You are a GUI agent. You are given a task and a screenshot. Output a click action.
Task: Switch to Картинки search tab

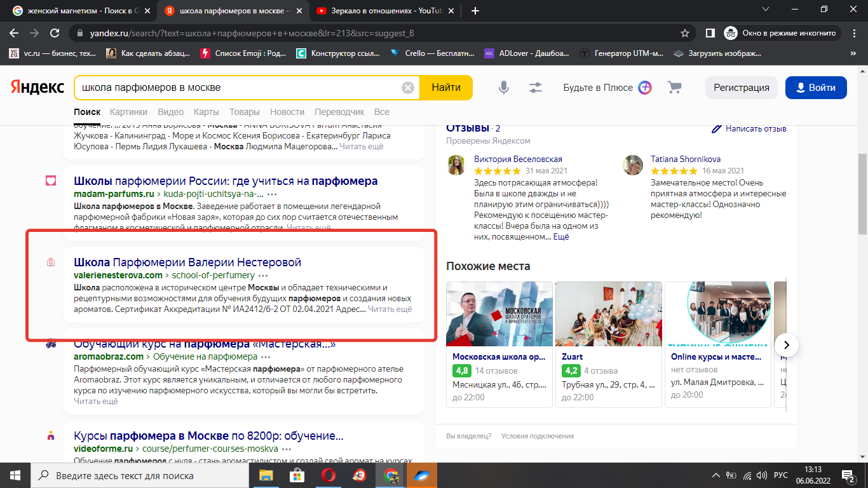[x=128, y=112]
